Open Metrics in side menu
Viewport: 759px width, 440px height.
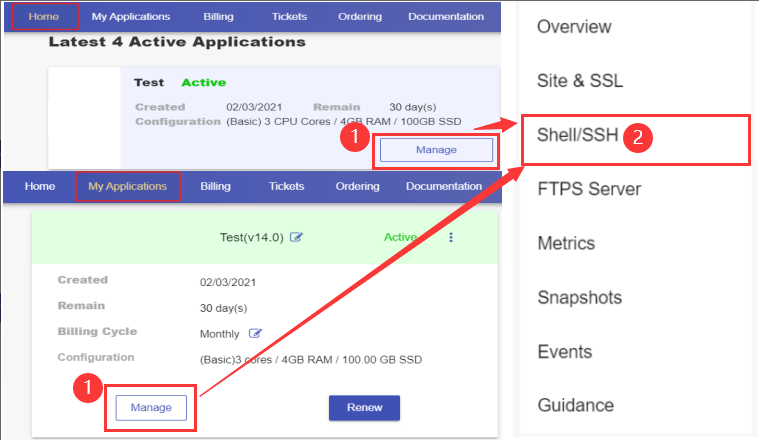(566, 243)
